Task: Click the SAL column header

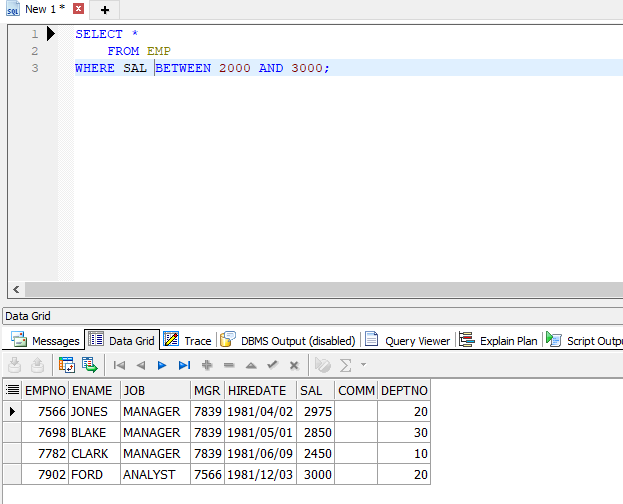Action: [x=315, y=390]
